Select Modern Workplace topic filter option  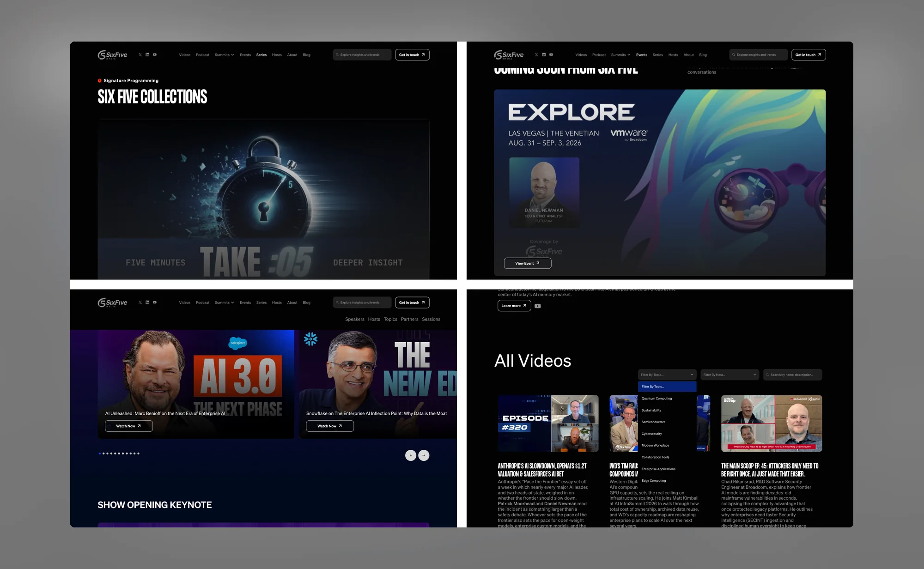(x=667, y=445)
